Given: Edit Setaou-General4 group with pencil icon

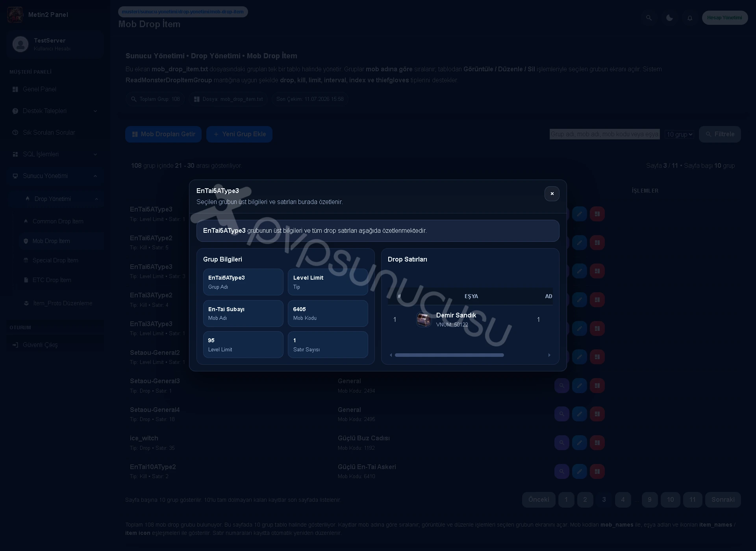Looking at the screenshot, I should click(x=579, y=414).
